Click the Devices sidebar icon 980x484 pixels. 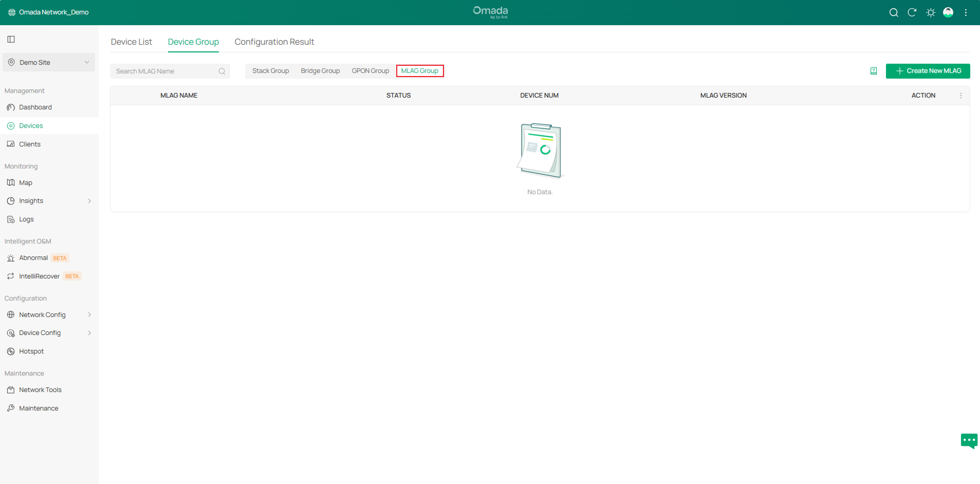(11, 126)
